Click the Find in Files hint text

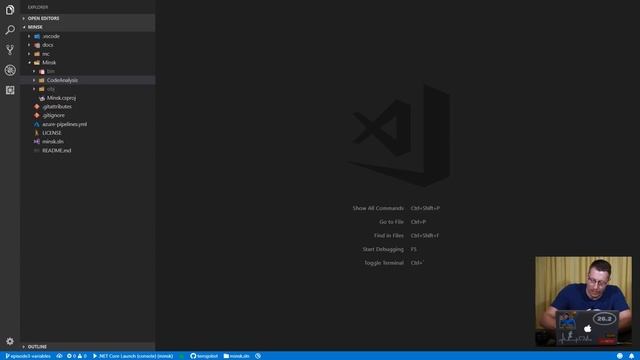[x=389, y=236]
